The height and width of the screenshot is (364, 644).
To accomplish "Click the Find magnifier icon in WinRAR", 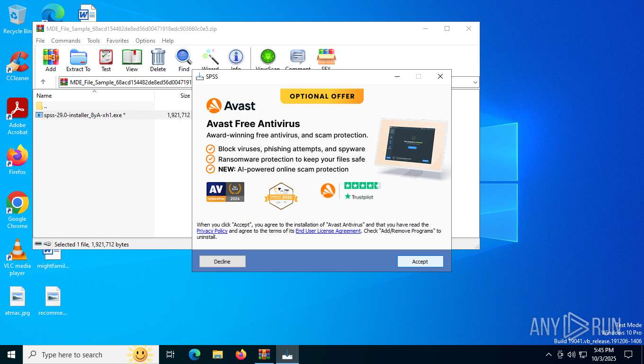I will point(184,60).
